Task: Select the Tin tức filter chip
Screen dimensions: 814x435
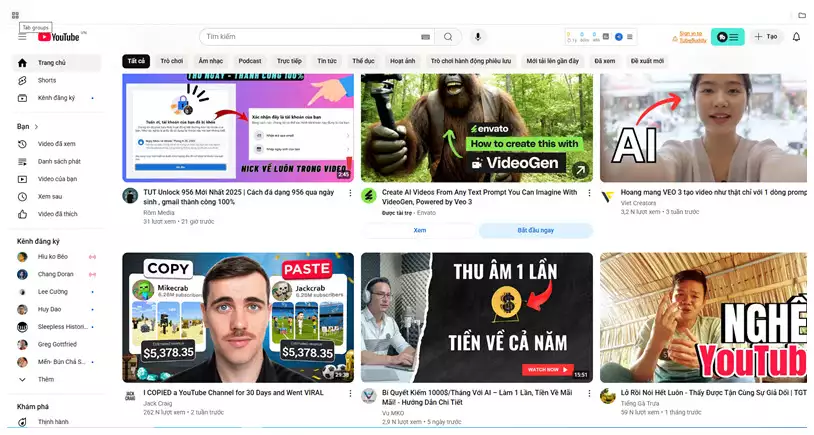Action: [327, 61]
